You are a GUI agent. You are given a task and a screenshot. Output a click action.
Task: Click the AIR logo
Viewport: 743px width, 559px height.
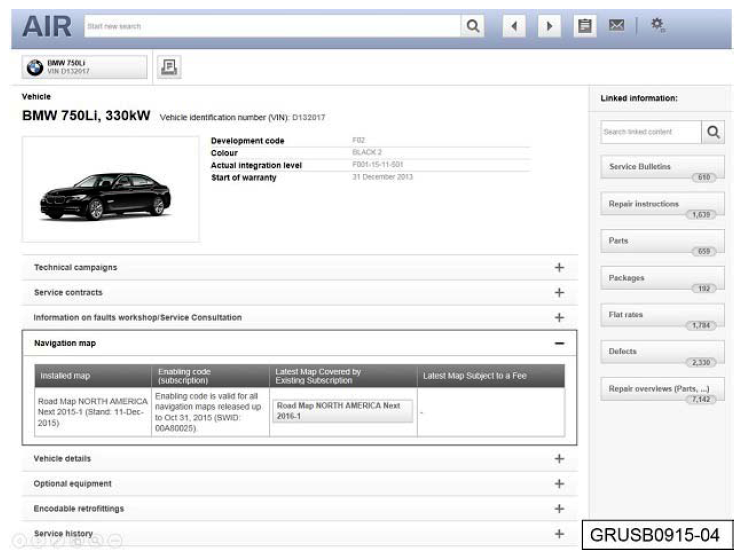pyautogui.click(x=47, y=27)
